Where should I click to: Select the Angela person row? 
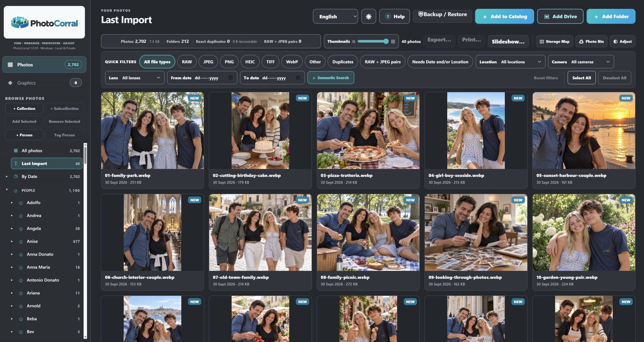tap(47, 229)
